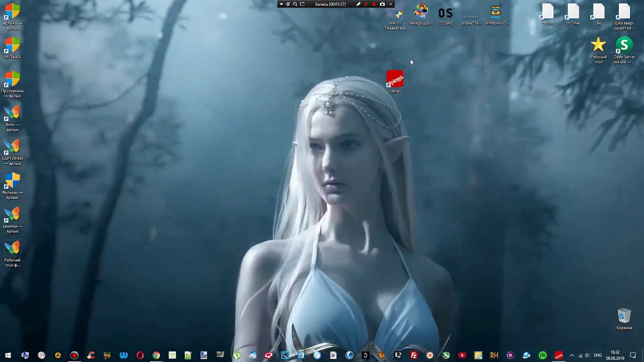The width and height of the screenshot is (644, 362).
Task: Open the network Wi-Fi tray icon
Action: click(x=580, y=355)
